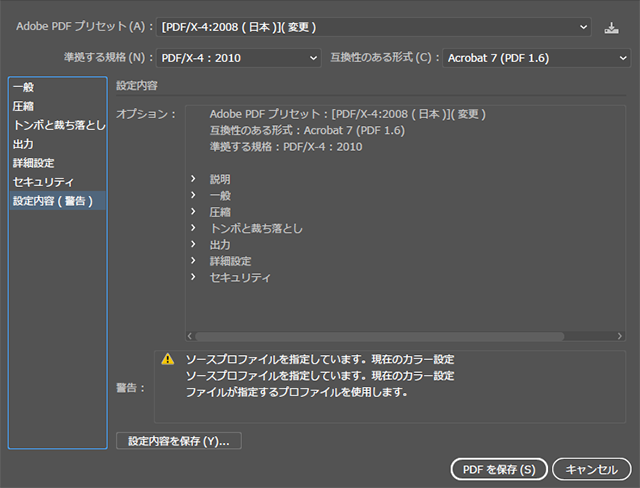This screenshot has width=640, height=488.
Task: Select 圧縮 in the left category list
Action: pos(58,106)
